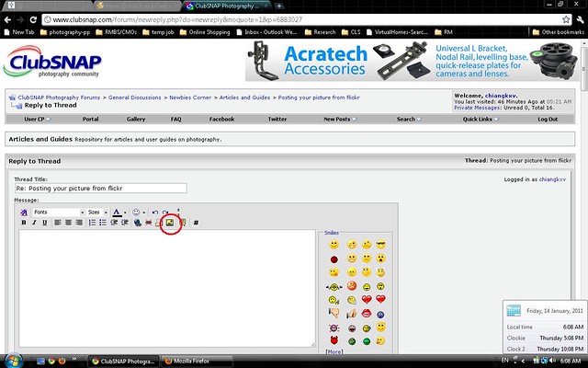Insert an ordered numbered list
Screen dimensions: 588x368
[92, 223]
